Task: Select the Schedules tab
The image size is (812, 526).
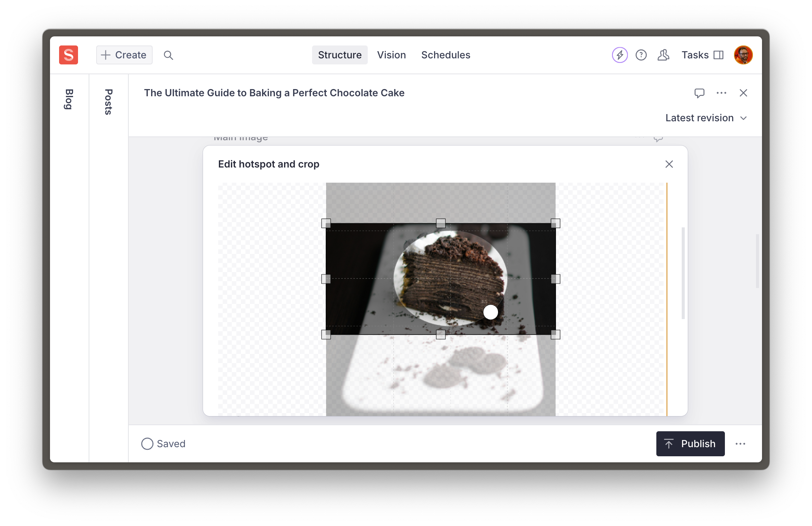Action: click(446, 55)
